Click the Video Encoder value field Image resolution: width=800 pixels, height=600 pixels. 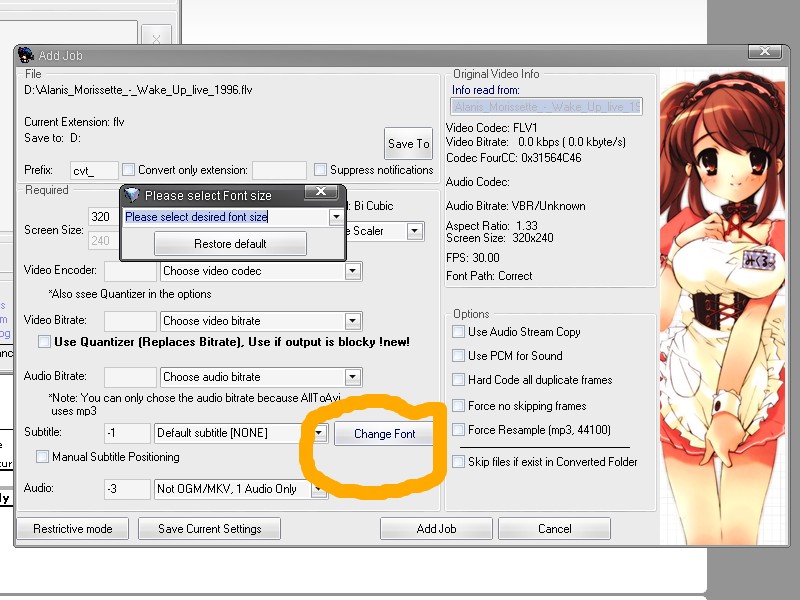130,271
